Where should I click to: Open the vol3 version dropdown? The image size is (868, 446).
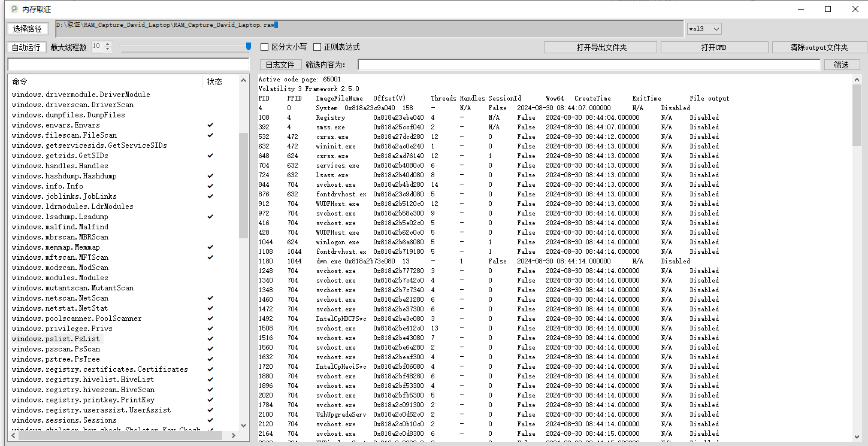704,29
